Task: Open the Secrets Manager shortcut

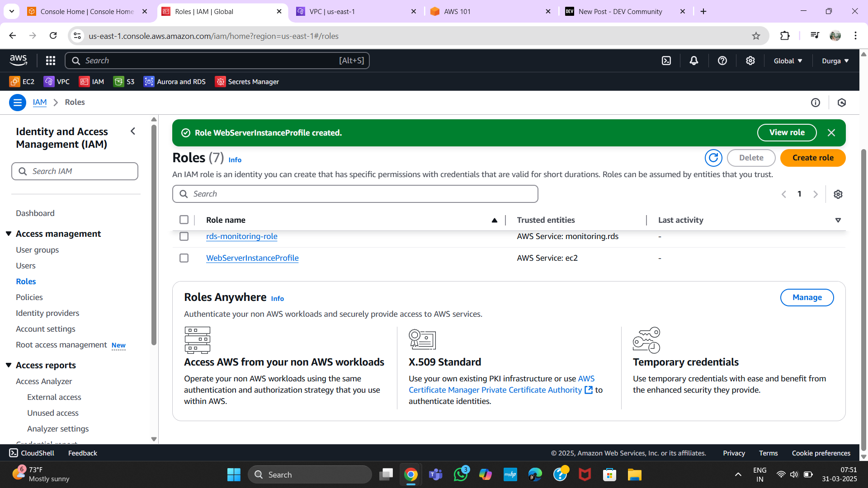Action: pos(247,82)
